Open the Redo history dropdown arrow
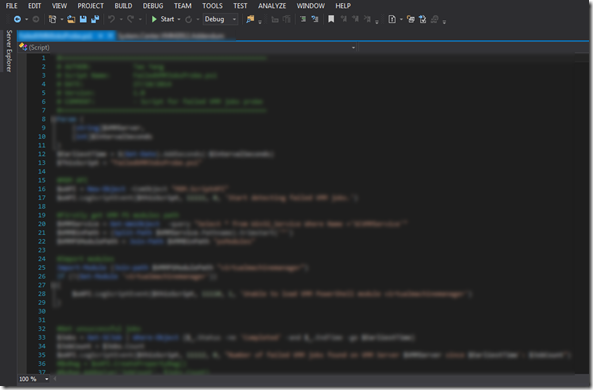 [140, 19]
